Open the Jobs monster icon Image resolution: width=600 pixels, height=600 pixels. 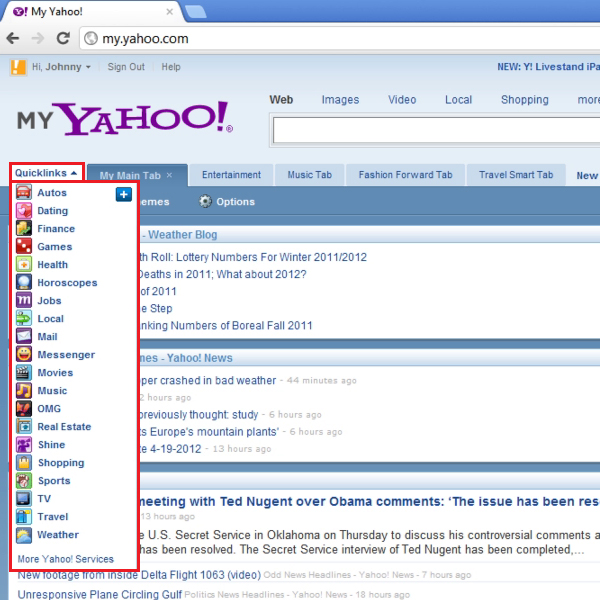click(x=24, y=300)
